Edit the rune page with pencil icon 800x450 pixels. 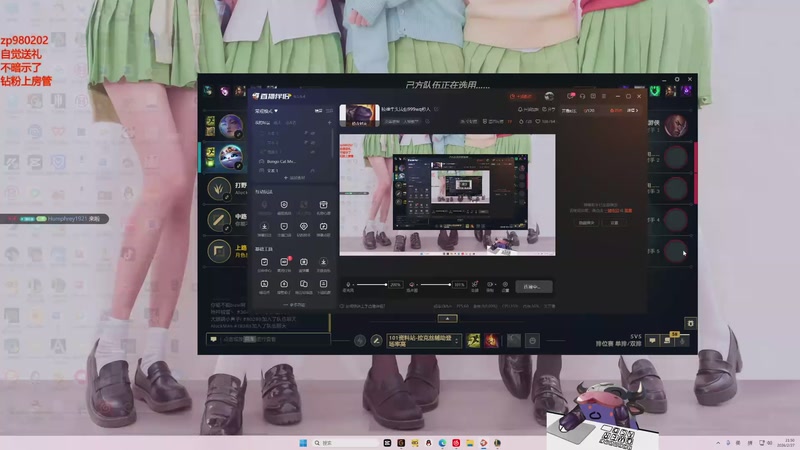376,340
